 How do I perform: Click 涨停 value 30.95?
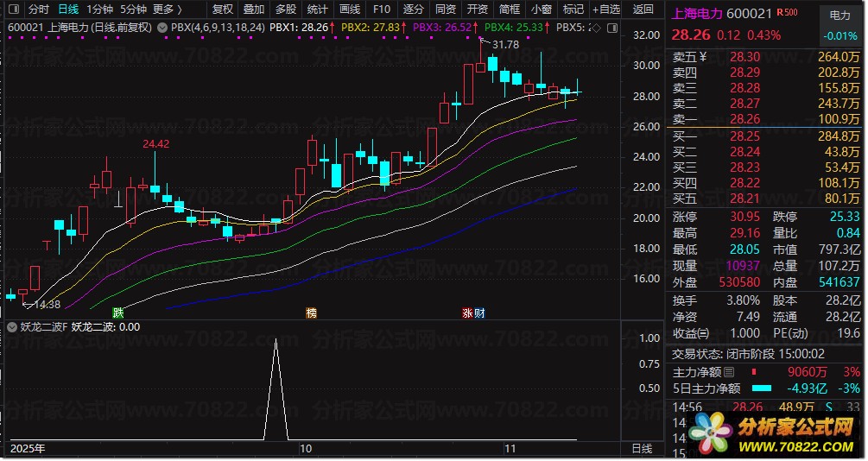pos(744,217)
